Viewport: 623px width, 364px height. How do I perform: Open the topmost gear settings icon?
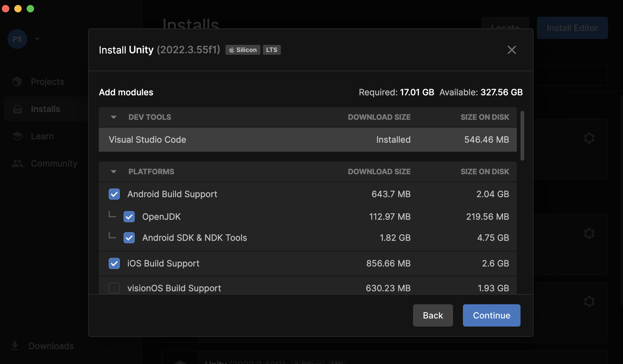coord(589,138)
